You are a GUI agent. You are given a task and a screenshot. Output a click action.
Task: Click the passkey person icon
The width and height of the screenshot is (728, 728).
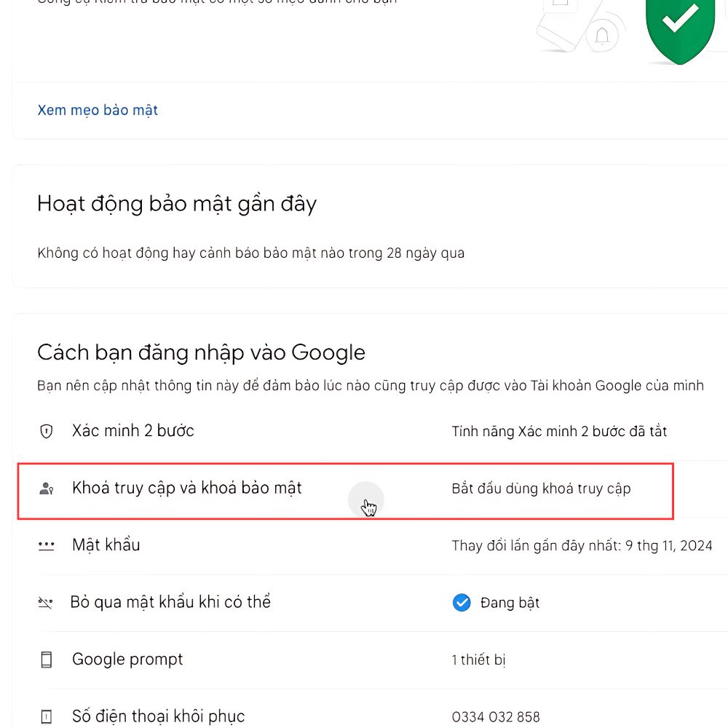46,488
